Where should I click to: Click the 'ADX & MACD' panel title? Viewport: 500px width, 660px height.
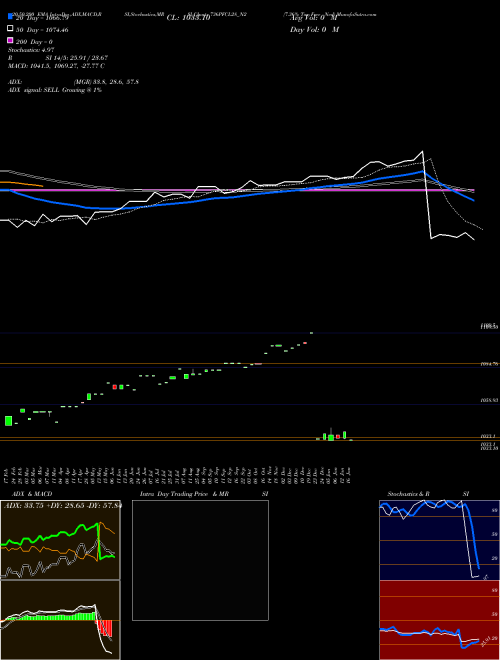tap(32, 494)
